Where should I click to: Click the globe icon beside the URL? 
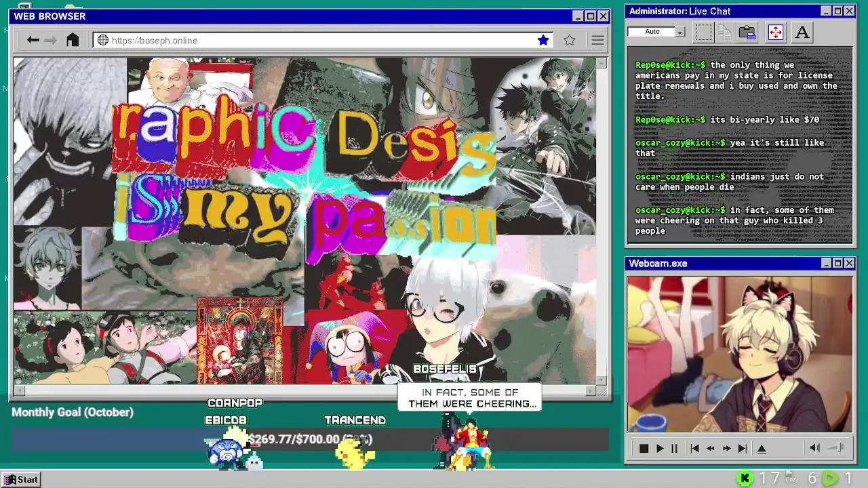click(103, 40)
